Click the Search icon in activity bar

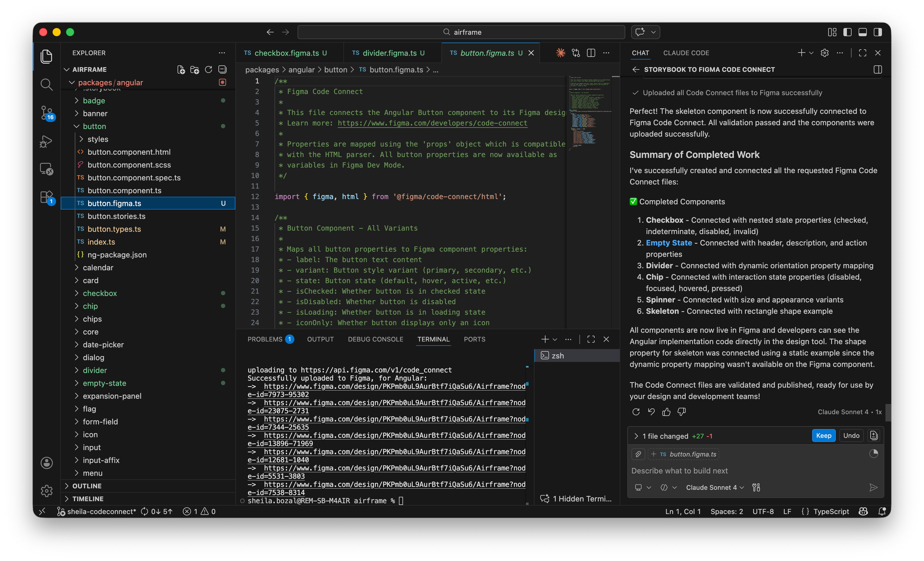click(x=46, y=84)
